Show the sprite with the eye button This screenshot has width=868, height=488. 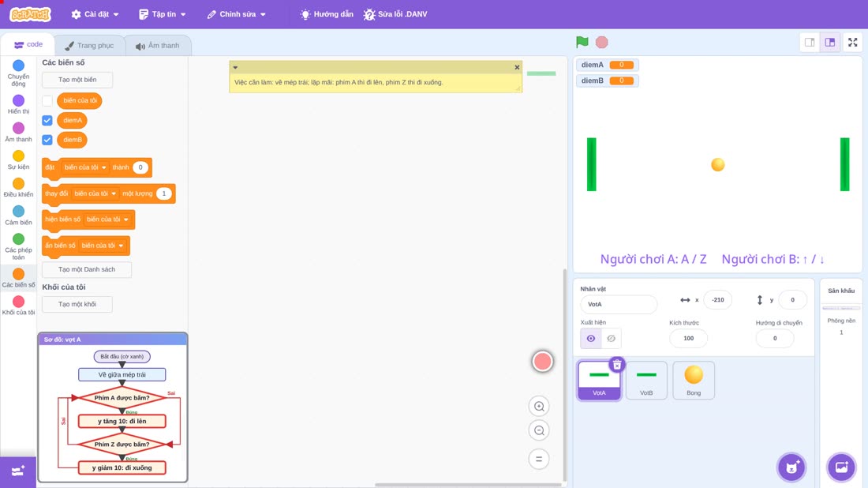pyautogui.click(x=591, y=339)
